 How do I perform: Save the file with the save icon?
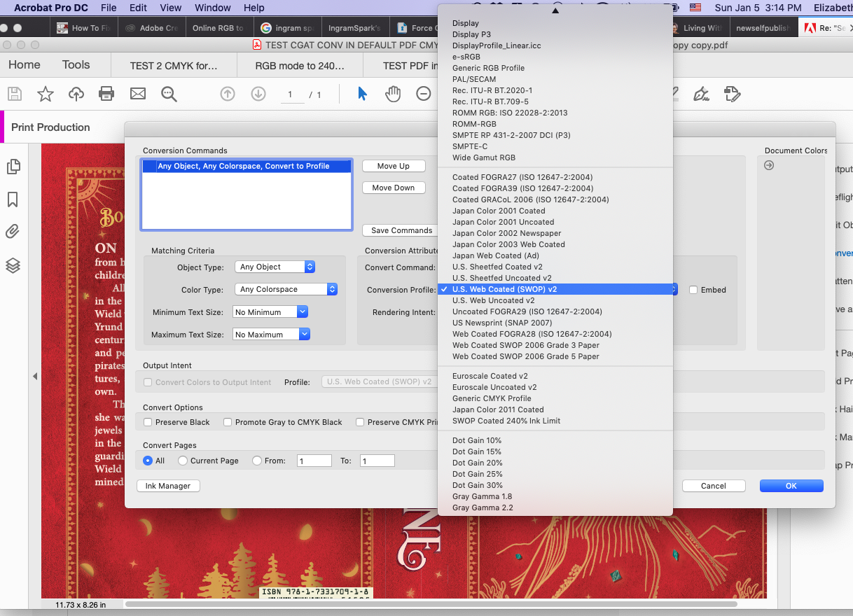click(x=14, y=93)
